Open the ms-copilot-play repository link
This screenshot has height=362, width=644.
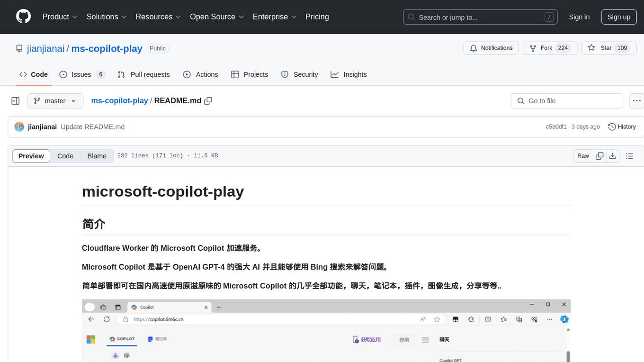pyautogui.click(x=107, y=48)
